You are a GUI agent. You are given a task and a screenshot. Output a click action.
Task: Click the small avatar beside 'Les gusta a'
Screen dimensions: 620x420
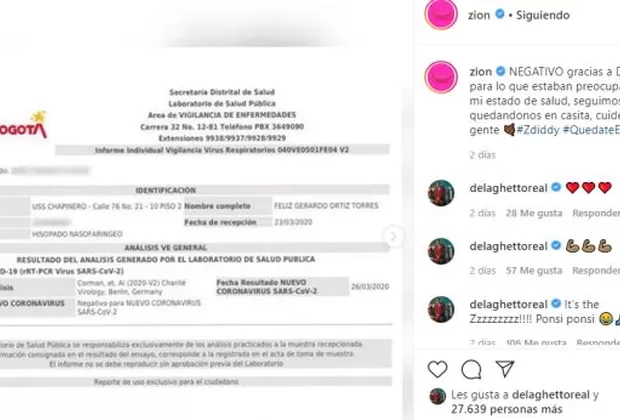point(437,396)
